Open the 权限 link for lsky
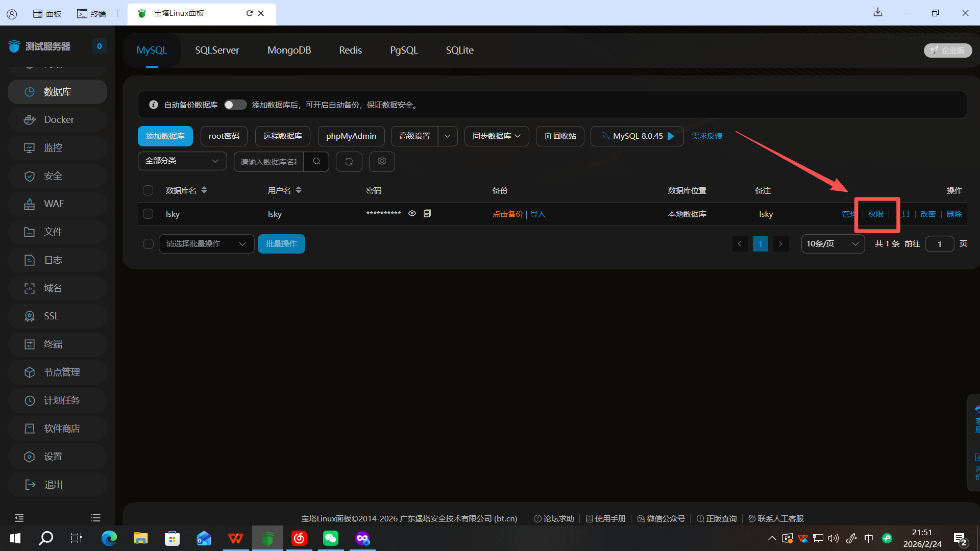The image size is (980, 551). click(875, 214)
